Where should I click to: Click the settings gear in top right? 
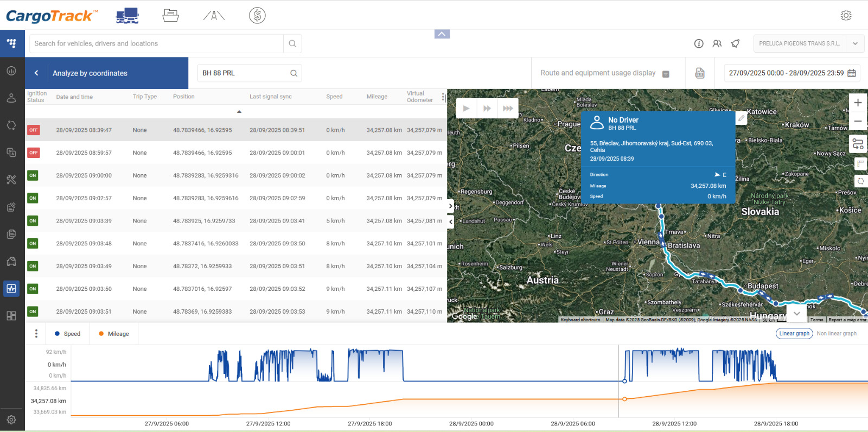846,16
